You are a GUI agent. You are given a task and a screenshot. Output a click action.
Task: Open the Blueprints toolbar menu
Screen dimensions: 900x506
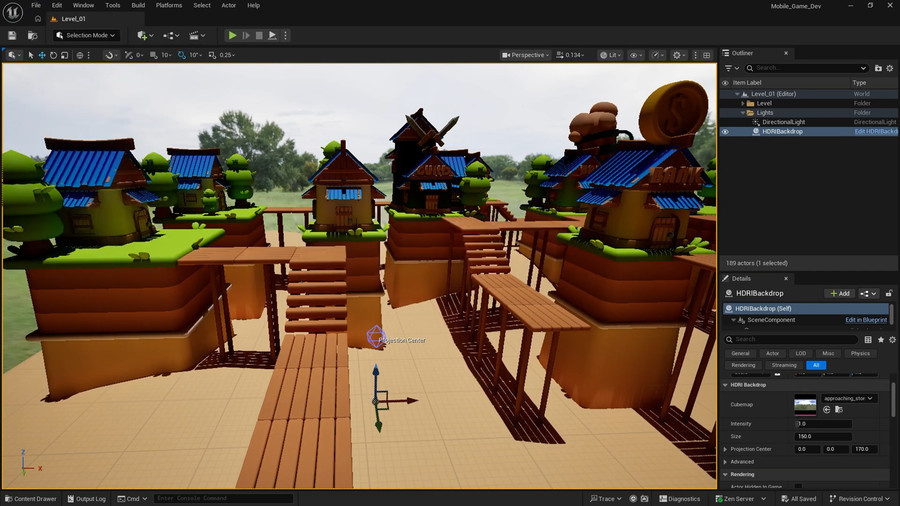tap(170, 36)
